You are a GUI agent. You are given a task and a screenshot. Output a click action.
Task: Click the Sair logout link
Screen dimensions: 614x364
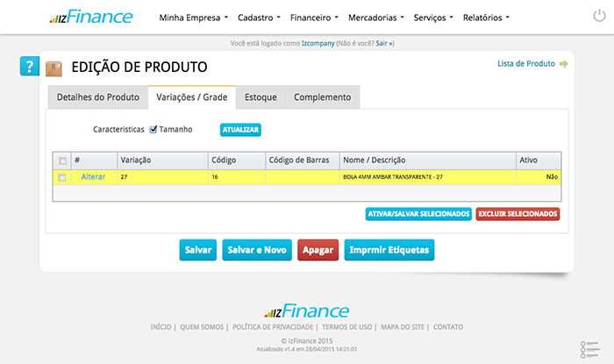pyautogui.click(x=384, y=44)
